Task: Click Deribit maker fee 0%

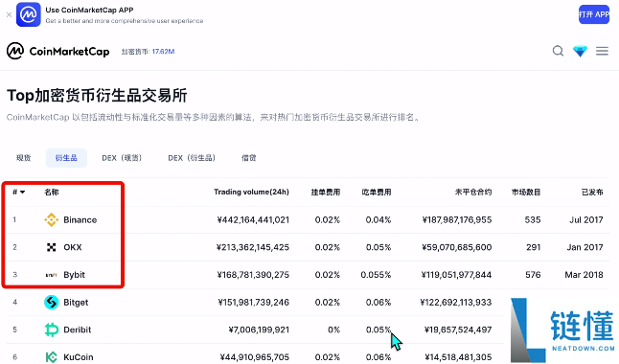Action: point(334,330)
